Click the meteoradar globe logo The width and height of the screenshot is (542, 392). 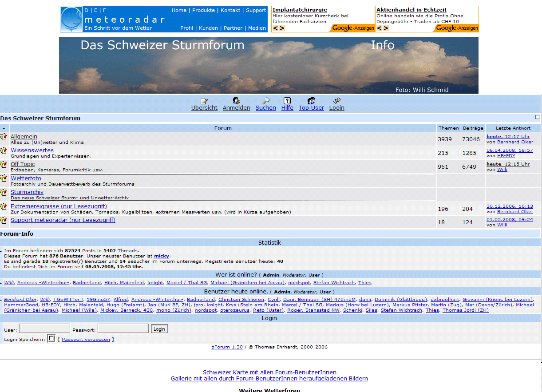[72, 19]
